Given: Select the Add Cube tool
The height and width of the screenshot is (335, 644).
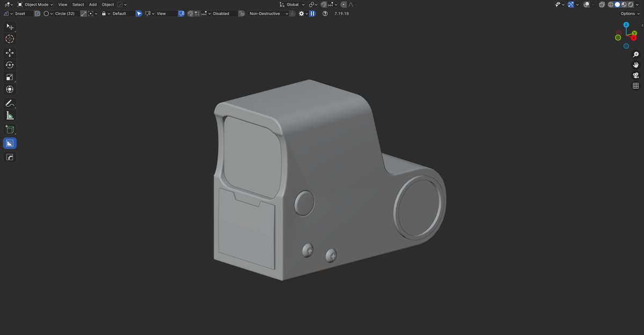Looking at the screenshot, I should pyautogui.click(x=10, y=130).
